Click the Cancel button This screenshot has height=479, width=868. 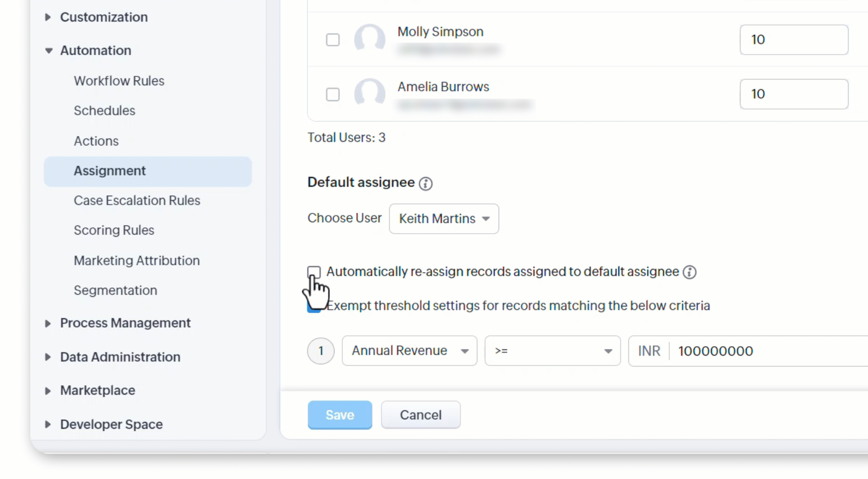(x=420, y=415)
